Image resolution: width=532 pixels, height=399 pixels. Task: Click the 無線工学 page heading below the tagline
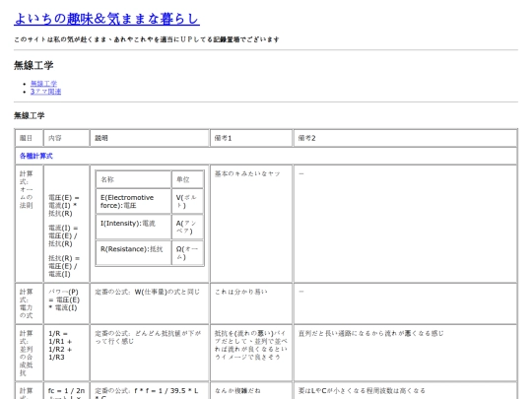(33, 65)
